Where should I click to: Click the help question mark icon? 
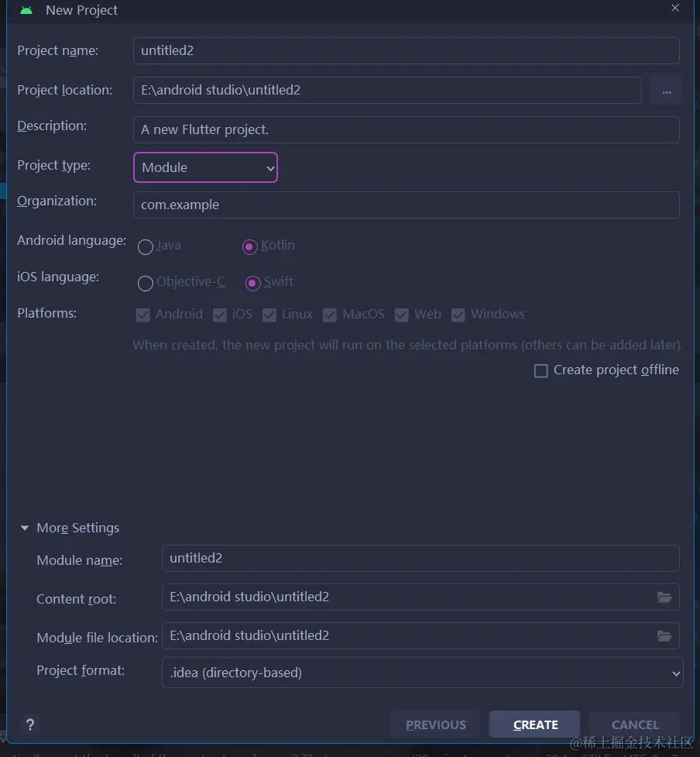click(29, 724)
